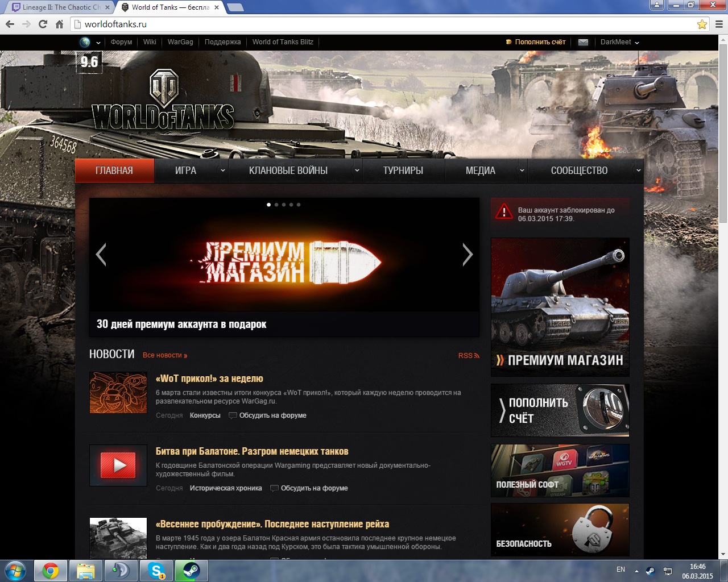Show next slide with right arrow
The height and width of the screenshot is (582, 728).
coord(468,254)
